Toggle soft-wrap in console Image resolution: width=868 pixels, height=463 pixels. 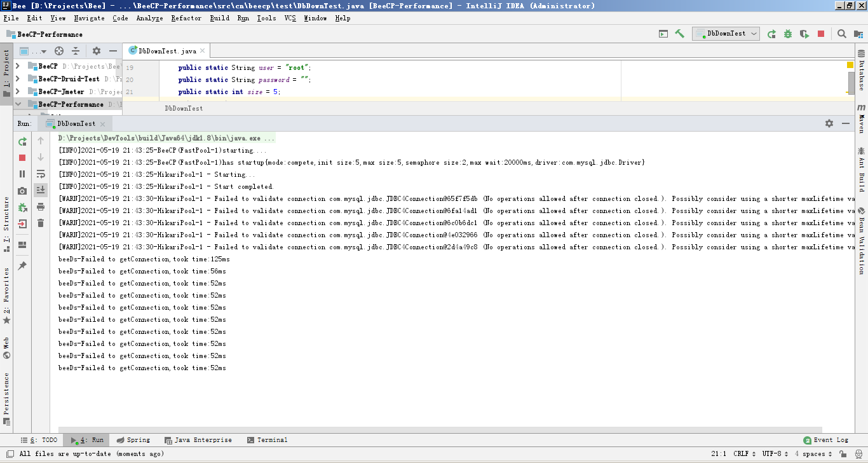[x=41, y=174]
